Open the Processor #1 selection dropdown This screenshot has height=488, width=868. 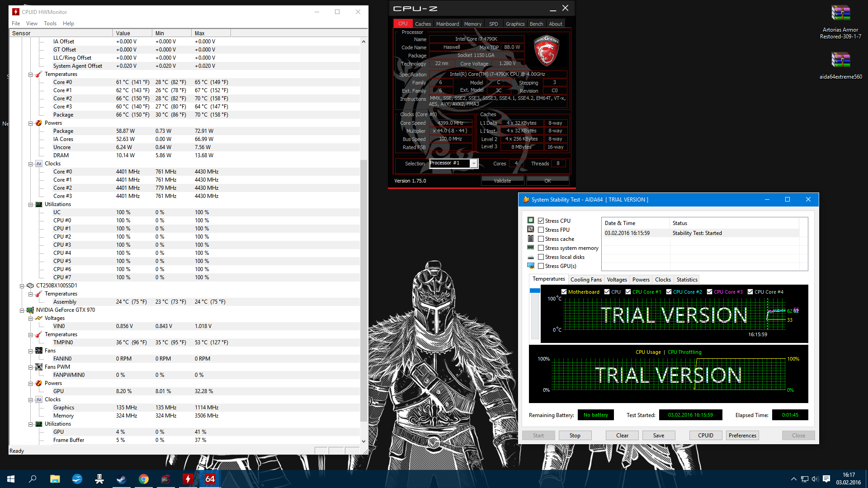click(x=474, y=164)
